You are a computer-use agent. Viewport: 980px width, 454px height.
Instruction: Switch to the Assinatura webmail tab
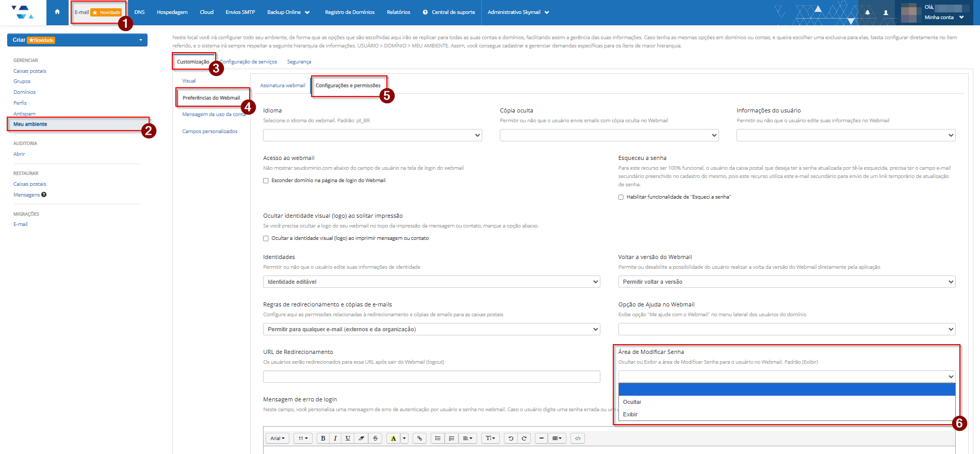[282, 86]
